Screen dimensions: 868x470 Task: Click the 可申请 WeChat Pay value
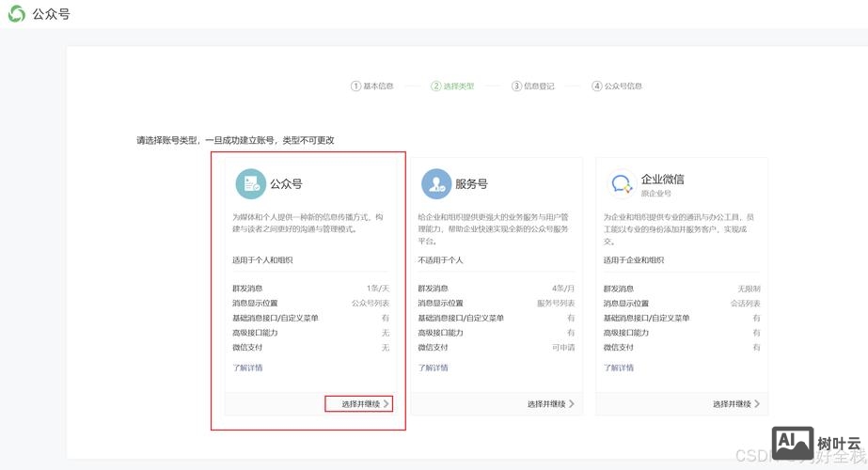point(563,348)
